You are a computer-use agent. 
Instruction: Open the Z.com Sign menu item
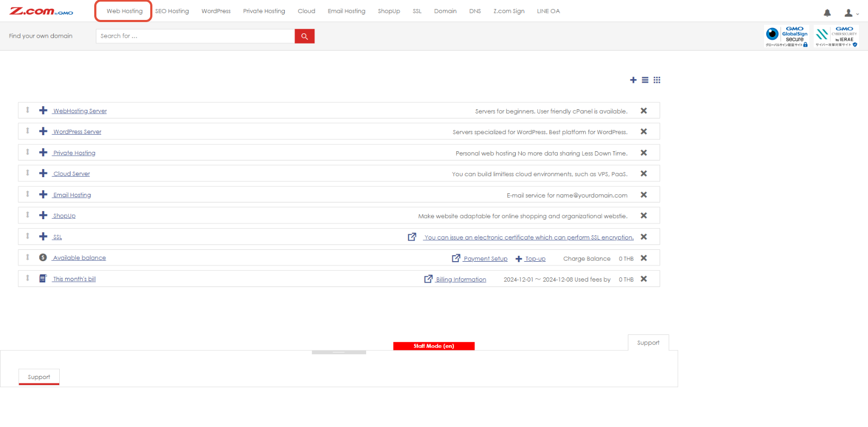(509, 11)
